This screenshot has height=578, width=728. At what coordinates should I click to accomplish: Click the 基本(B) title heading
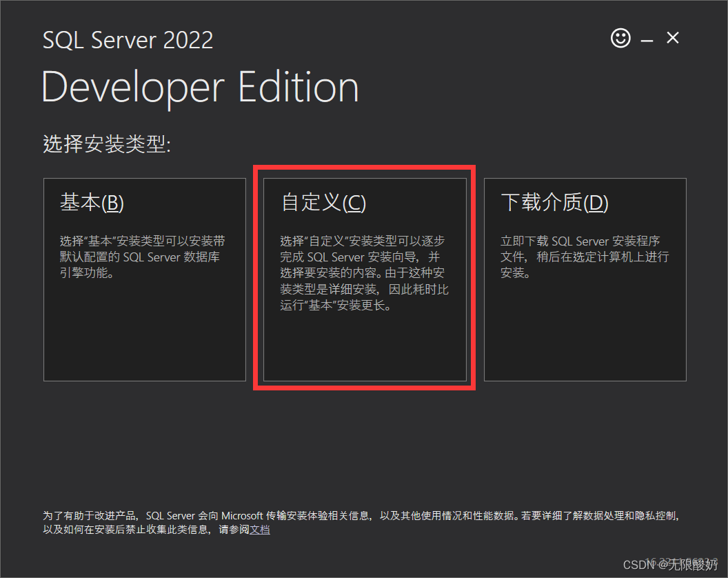coord(92,203)
